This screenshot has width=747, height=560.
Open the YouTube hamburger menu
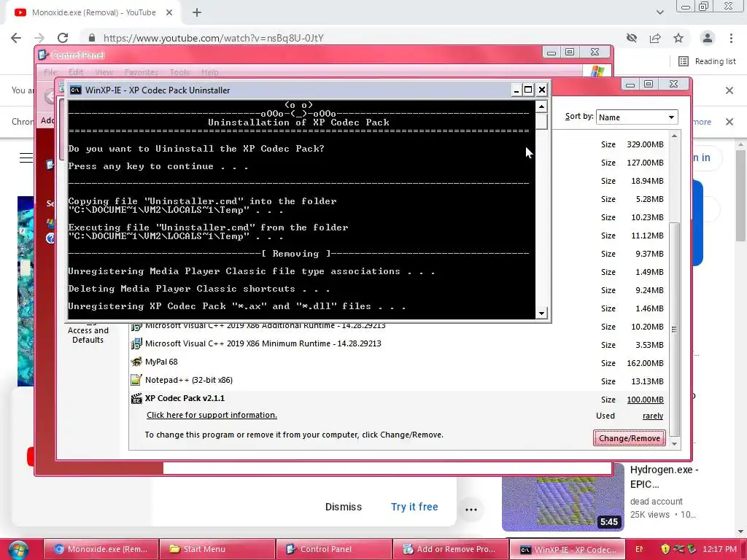[26, 157]
